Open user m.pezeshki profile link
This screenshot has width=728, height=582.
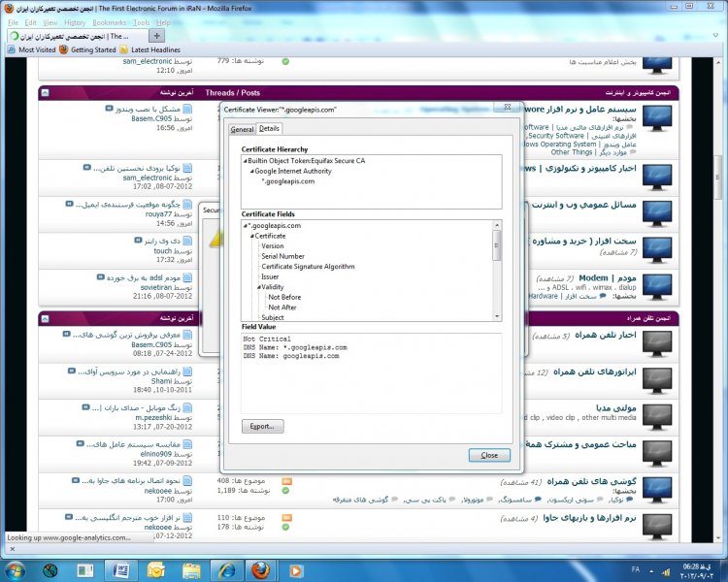pos(153,418)
